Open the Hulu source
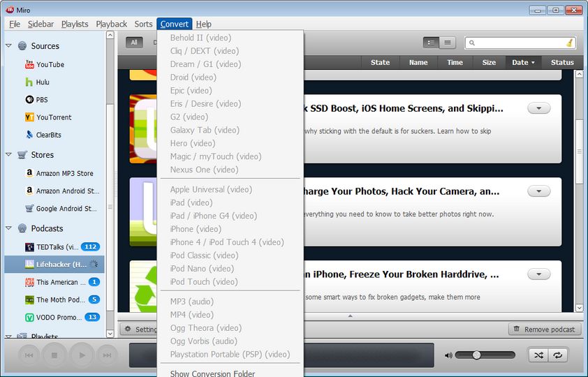Image resolution: width=588 pixels, height=377 pixels. tap(38, 82)
